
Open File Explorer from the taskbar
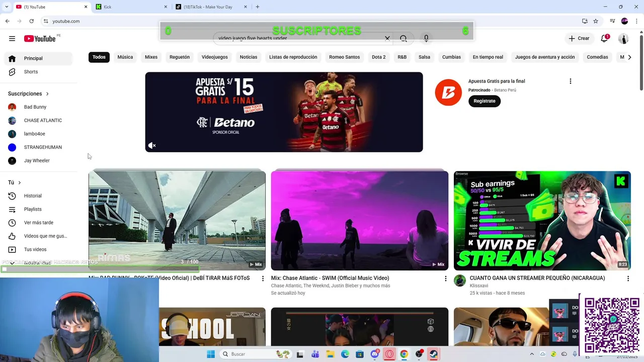pos(330,354)
